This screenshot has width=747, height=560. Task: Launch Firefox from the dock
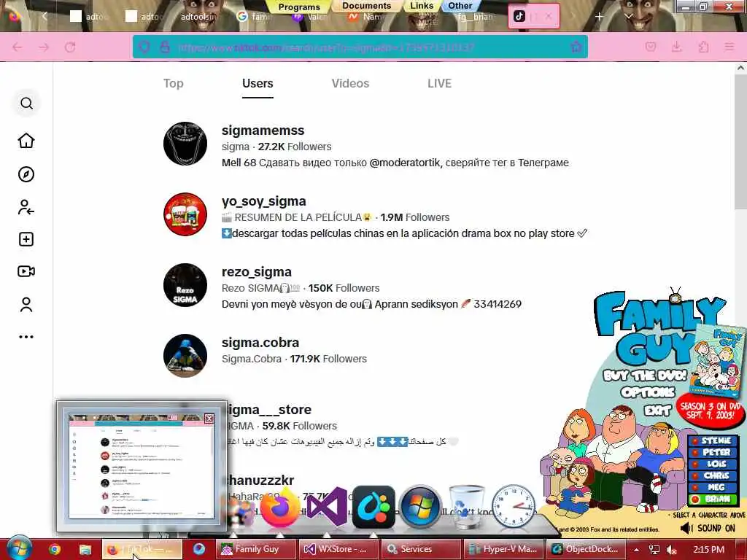pyautogui.click(x=280, y=507)
